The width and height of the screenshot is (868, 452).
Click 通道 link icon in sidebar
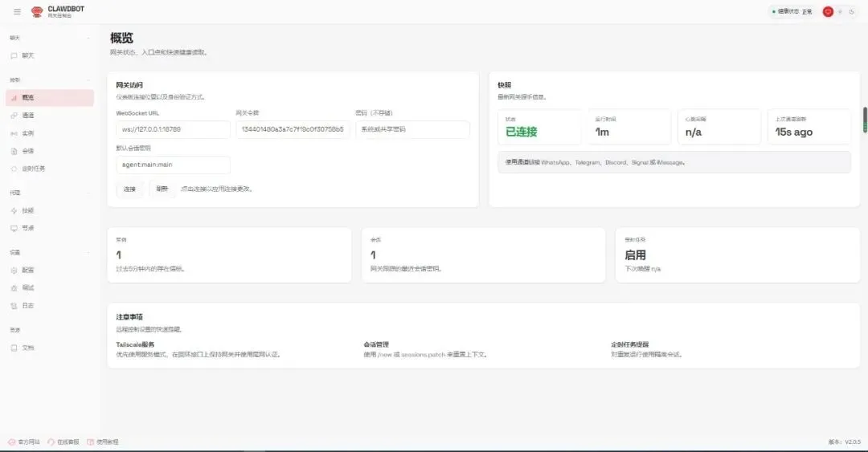point(14,116)
